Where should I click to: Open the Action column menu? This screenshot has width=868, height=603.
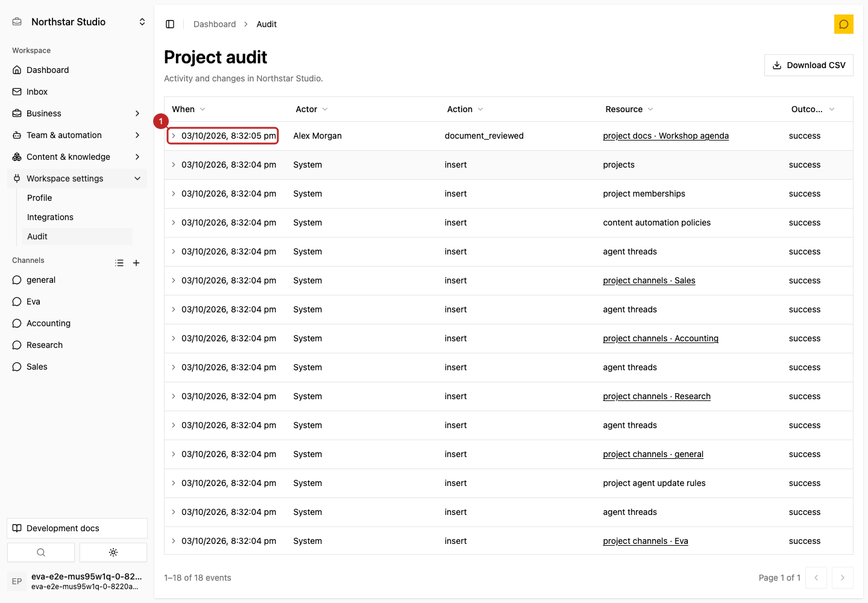(465, 109)
